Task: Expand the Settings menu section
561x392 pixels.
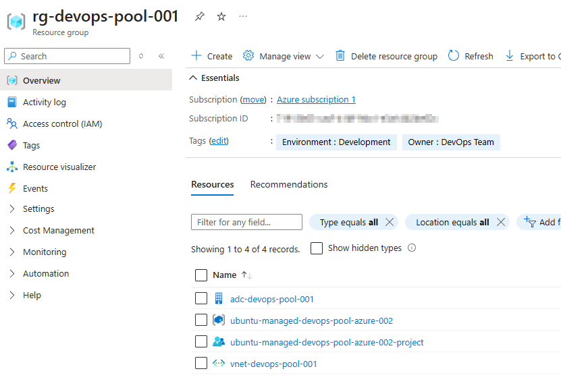Action: pos(38,208)
